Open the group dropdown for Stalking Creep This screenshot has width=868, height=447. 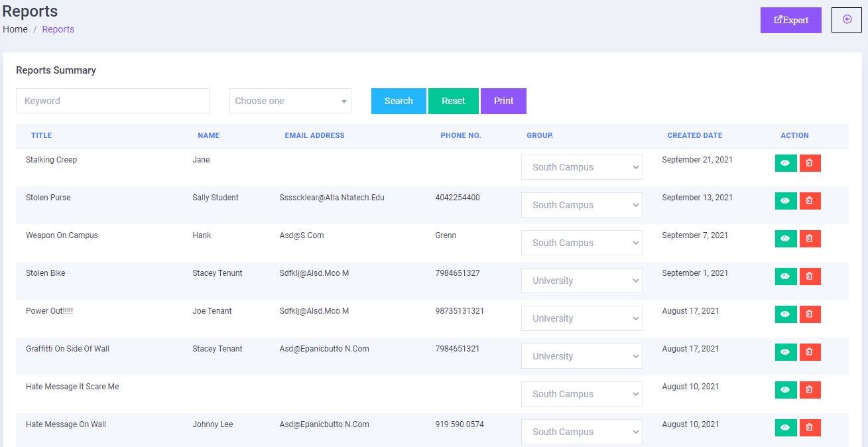582,166
